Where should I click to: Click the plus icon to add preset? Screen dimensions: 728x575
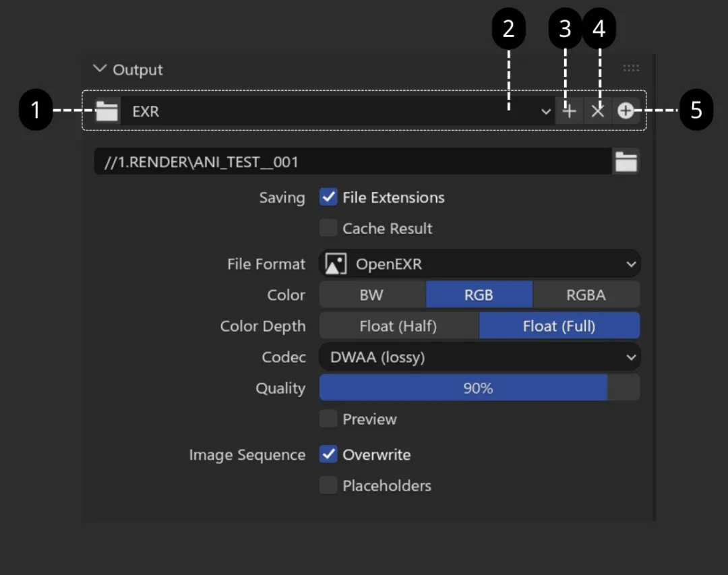pos(569,111)
